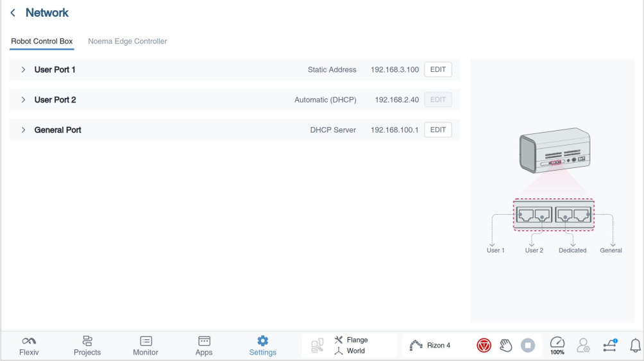Open the Projects section
Image resolution: width=644 pixels, height=361 pixels.
pos(87,346)
